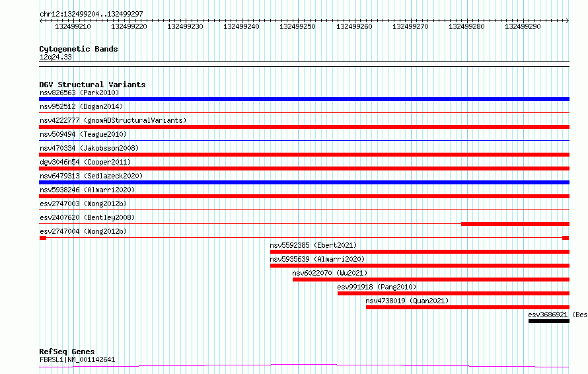This screenshot has width=588, height=374.
Task: Click the left red block of esv2747004
Action: (x=43, y=238)
